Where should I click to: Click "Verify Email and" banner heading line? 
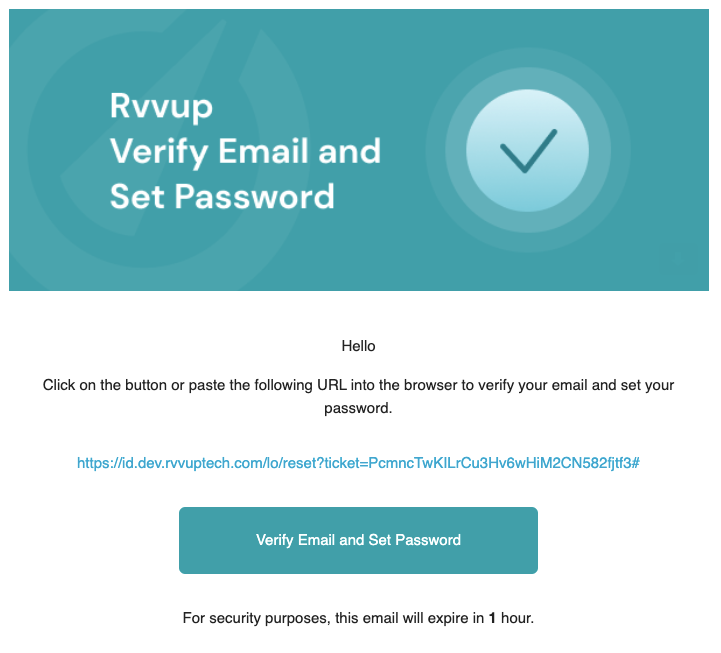pos(245,151)
